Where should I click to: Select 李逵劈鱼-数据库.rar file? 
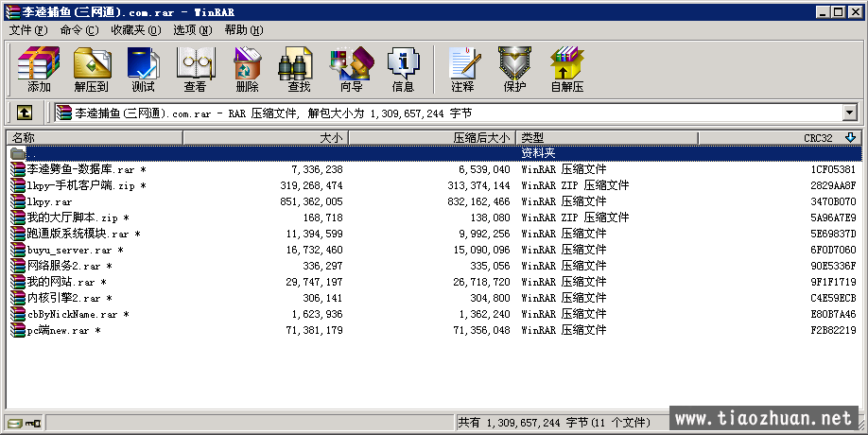86,169
